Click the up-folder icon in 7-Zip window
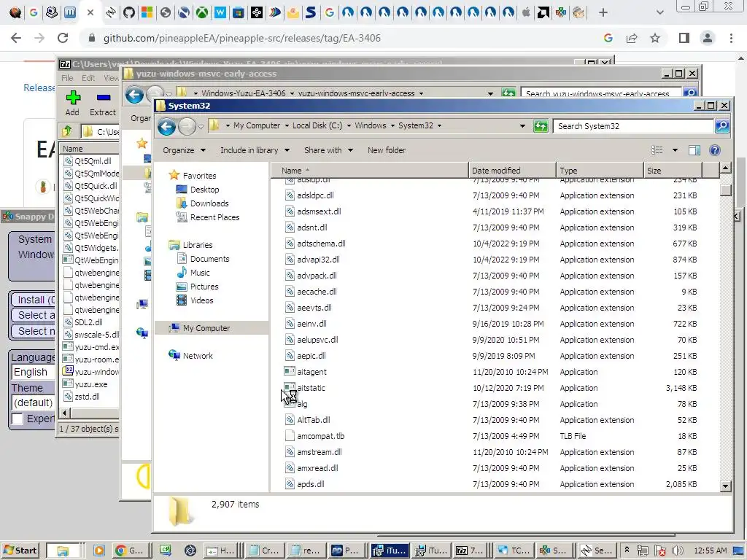The image size is (747, 560). click(x=66, y=131)
